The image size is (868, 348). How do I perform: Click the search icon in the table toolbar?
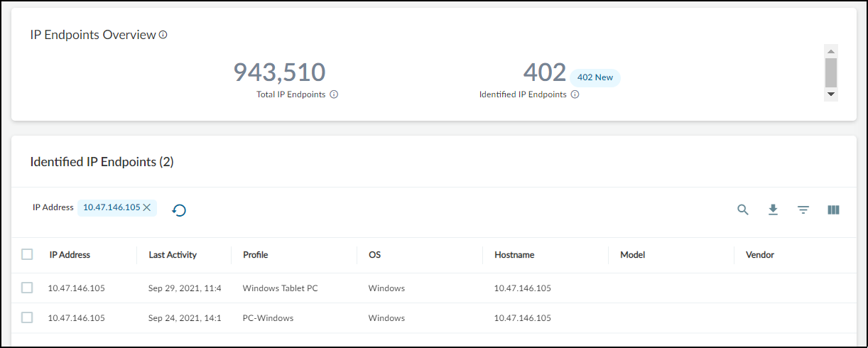pyautogui.click(x=743, y=210)
